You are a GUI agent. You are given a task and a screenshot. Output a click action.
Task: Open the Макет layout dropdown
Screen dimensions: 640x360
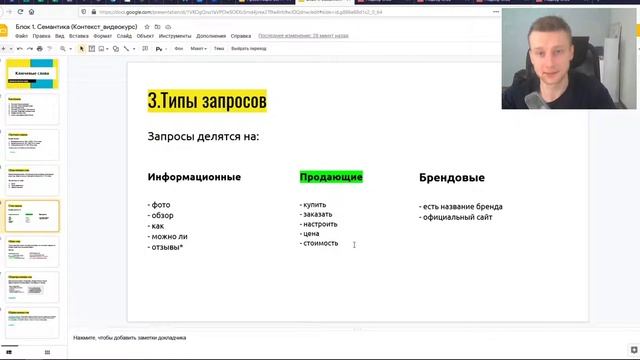click(x=198, y=49)
